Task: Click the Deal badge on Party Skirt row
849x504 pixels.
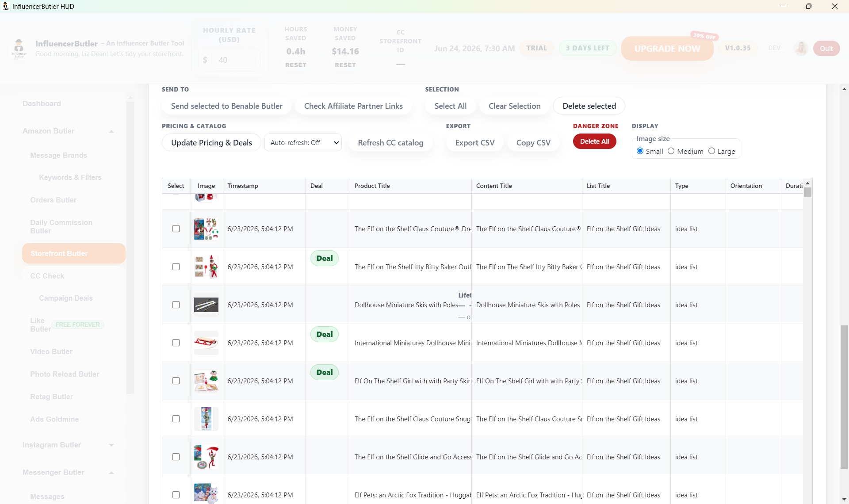Action: click(325, 372)
